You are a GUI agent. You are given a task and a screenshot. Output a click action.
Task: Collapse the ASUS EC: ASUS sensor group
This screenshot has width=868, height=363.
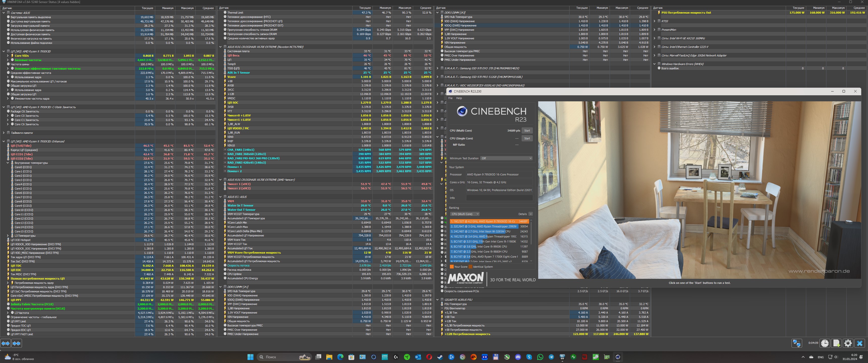[x=221, y=197]
